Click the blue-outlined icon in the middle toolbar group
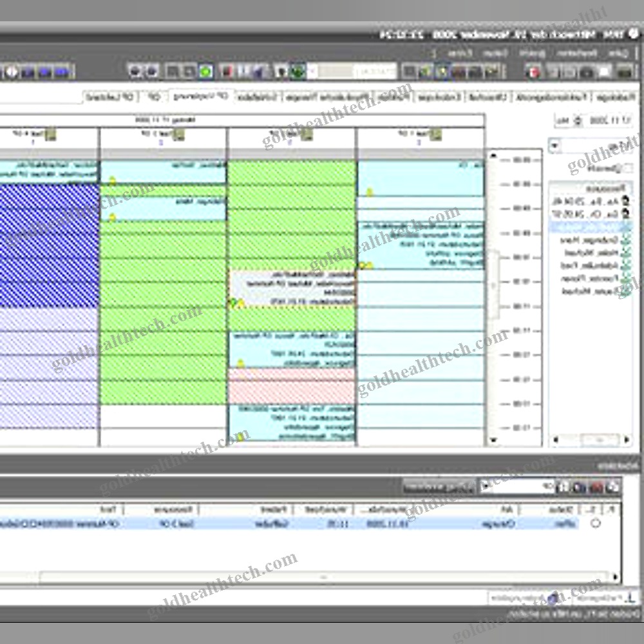Image resolution: width=644 pixels, height=644 pixels. (x=442, y=71)
